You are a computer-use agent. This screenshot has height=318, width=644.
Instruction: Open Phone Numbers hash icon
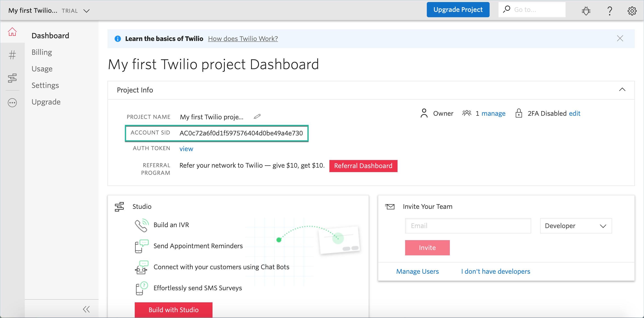coord(12,55)
